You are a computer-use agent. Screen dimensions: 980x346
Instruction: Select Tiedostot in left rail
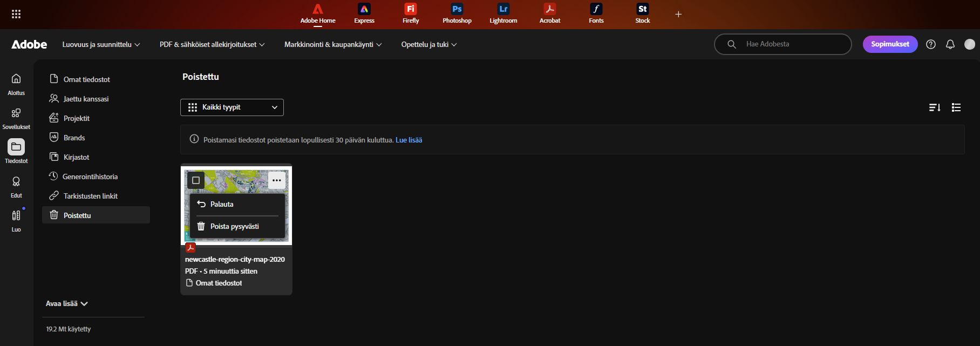pos(16,152)
